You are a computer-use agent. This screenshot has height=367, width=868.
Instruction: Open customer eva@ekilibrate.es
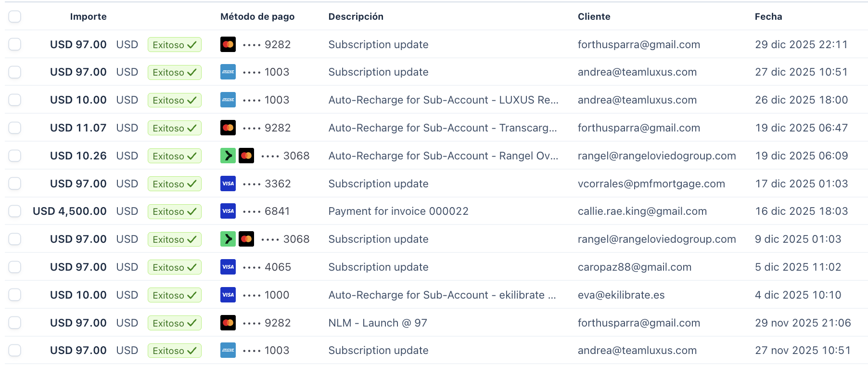pyautogui.click(x=621, y=295)
